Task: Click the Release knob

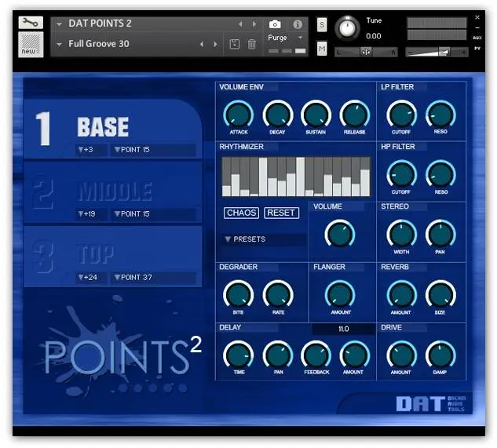Action: (355, 115)
